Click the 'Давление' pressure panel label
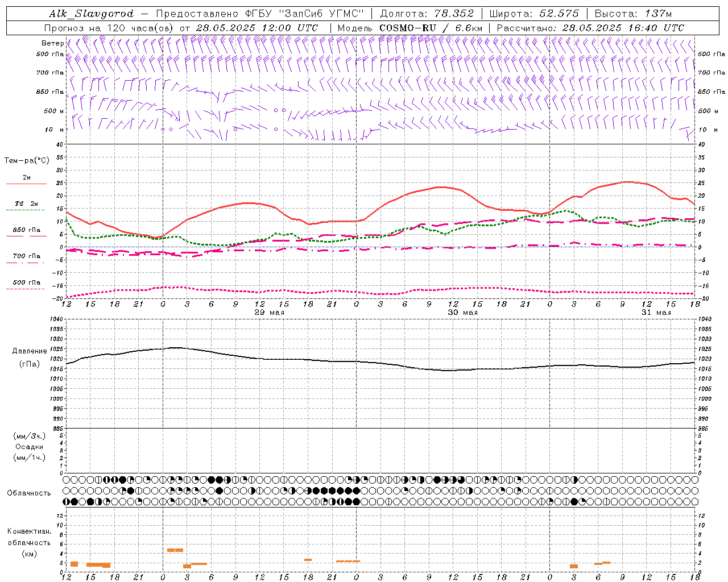This screenshot has width=728, height=582. tap(30, 351)
